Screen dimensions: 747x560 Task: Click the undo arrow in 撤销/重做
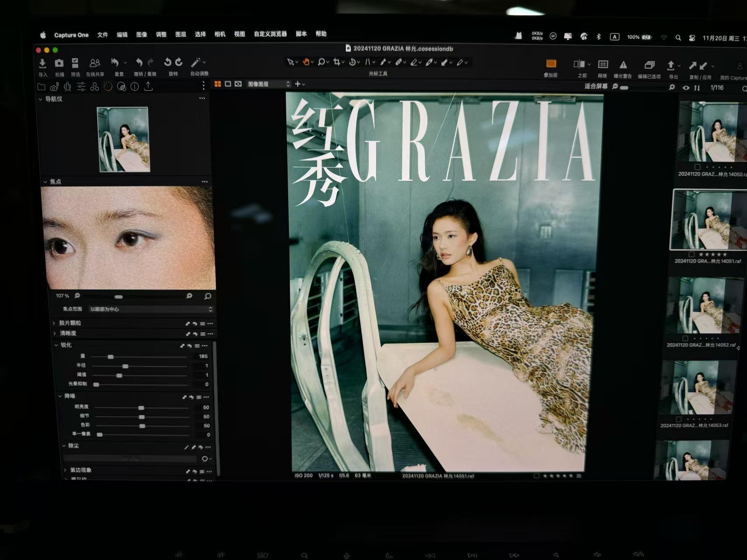click(x=139, y=63)
